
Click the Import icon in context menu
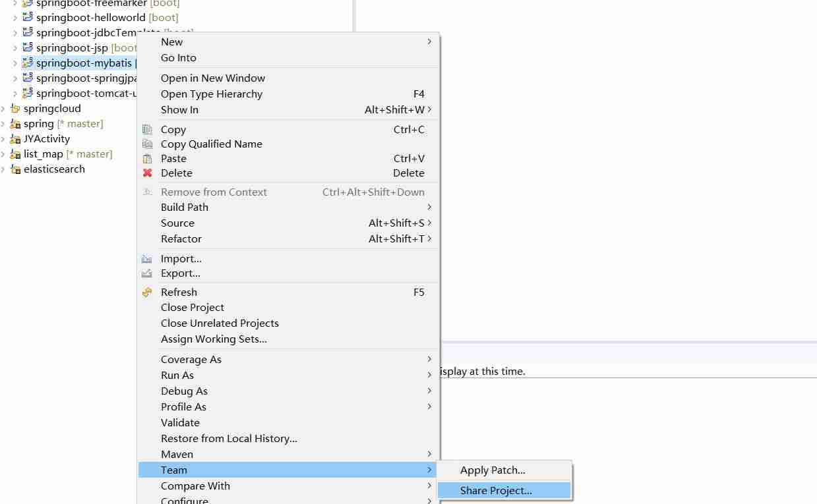(147, 259)
